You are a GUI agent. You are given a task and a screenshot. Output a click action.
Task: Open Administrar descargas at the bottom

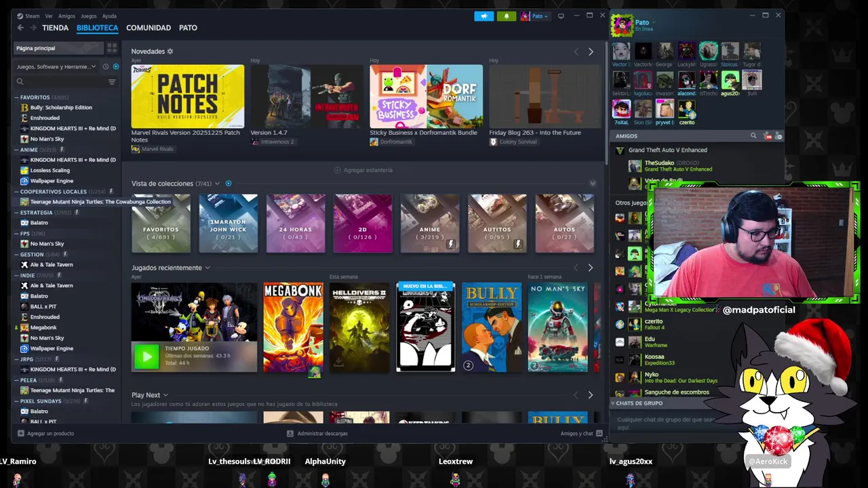[317, 433]
